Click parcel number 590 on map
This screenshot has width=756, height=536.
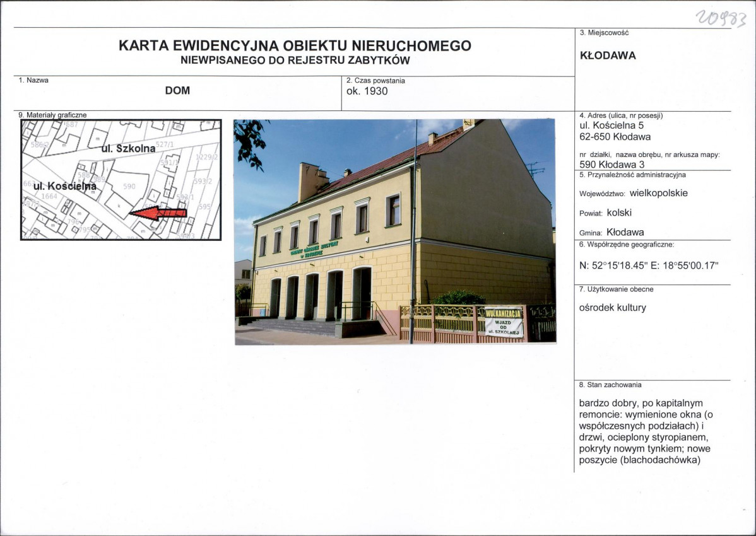pyautogui.click(x=129, y=186)
